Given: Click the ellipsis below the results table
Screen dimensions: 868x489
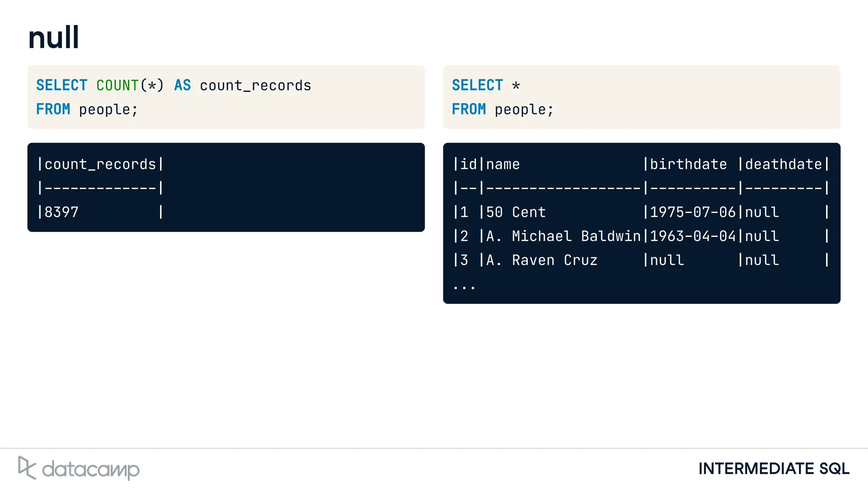Looking at the screenshot, I should (x=464, y=287).
